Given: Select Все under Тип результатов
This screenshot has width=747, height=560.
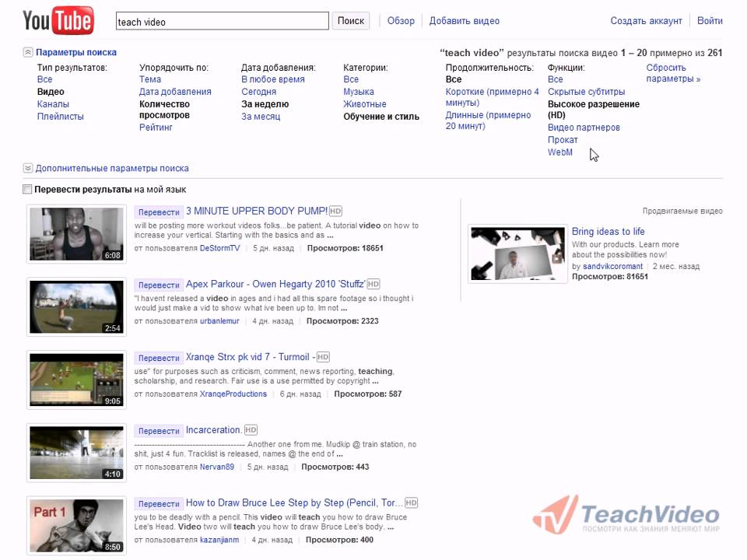Looking at the screenshot, I should pos(45,79).
